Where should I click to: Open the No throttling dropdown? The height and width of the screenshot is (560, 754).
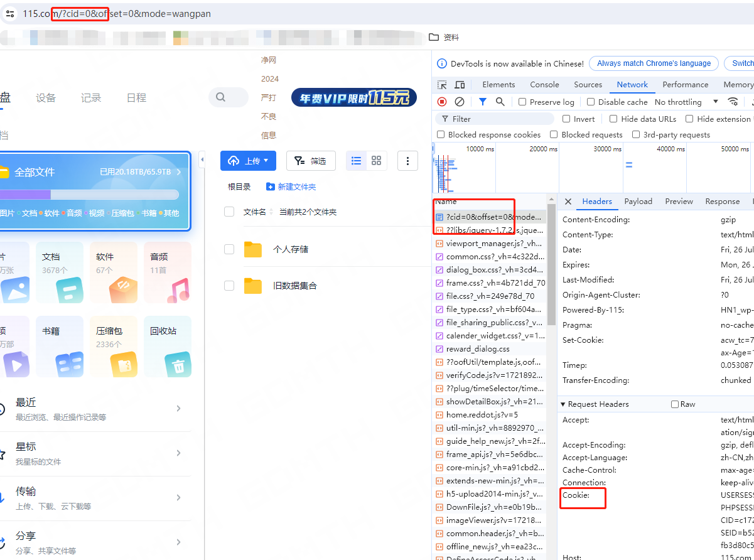tap(686, 102)
